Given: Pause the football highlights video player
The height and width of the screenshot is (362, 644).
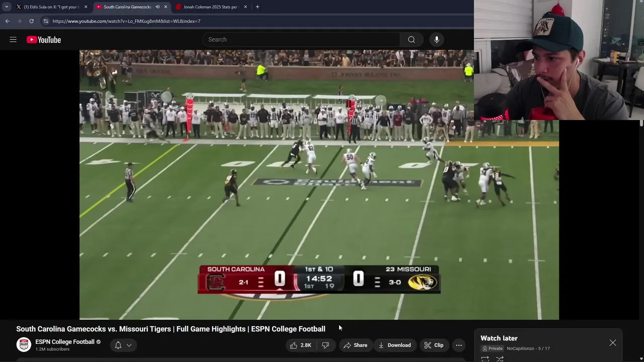Looking at the screenshot, I should [x=319, y=185].
